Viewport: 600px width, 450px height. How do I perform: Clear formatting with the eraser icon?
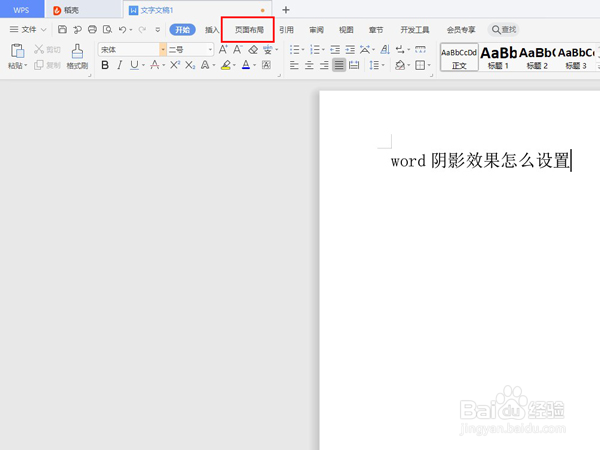(253, 50)
